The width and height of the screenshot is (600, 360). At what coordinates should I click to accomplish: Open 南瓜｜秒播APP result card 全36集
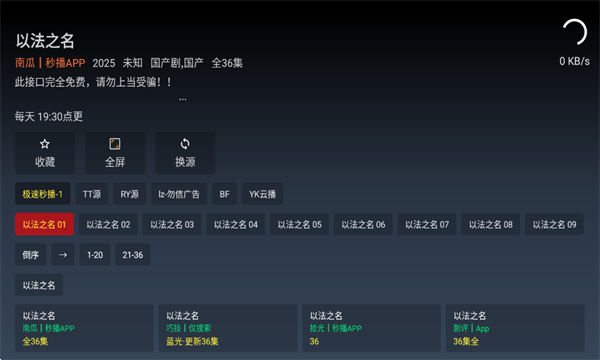84,328
